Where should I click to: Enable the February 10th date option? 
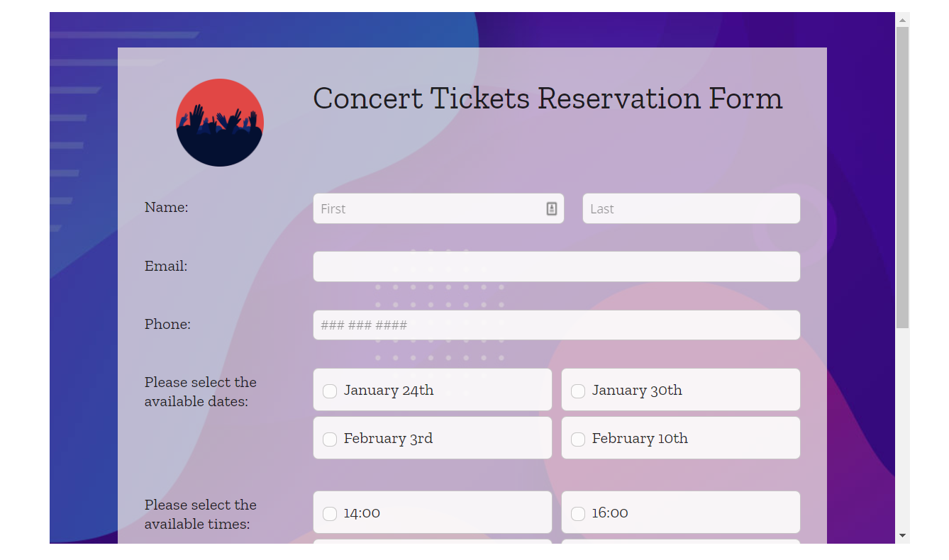[578, 439]
